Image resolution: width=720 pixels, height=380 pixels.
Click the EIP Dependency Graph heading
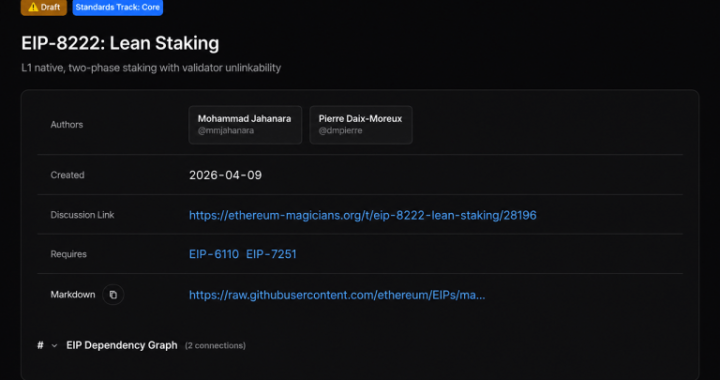point(122,345)
